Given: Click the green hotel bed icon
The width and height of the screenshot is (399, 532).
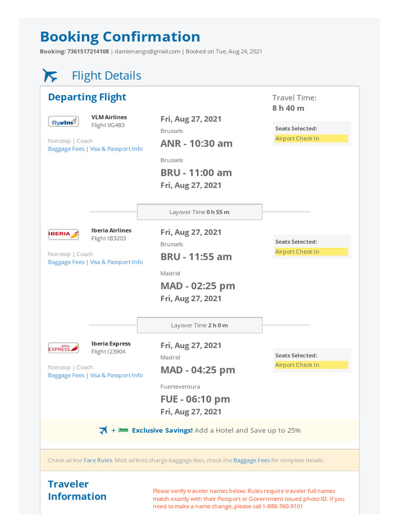Looking at the screenshot, I should click(x=123, y=430).
